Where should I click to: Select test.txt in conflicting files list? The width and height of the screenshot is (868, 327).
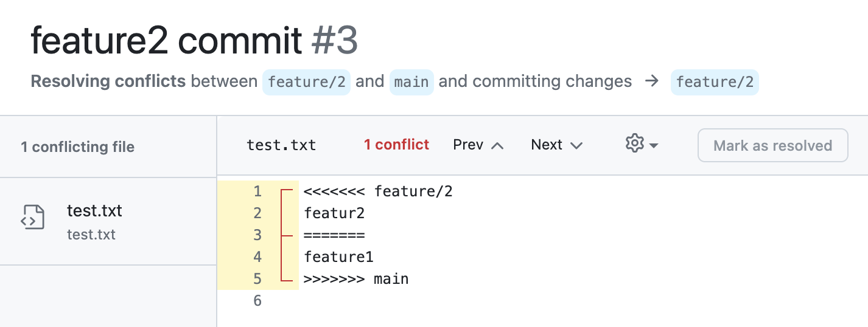[x=94, y=211]
